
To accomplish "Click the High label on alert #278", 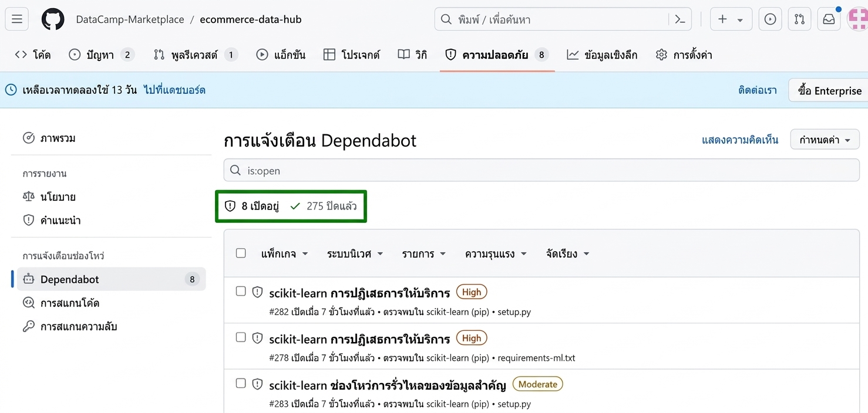I will [x=472, y=338].
